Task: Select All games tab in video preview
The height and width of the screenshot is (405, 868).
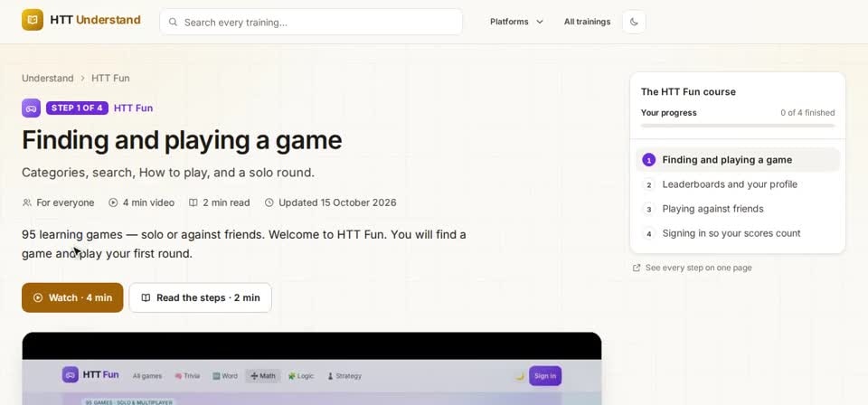Action: (x=147, y=376)
